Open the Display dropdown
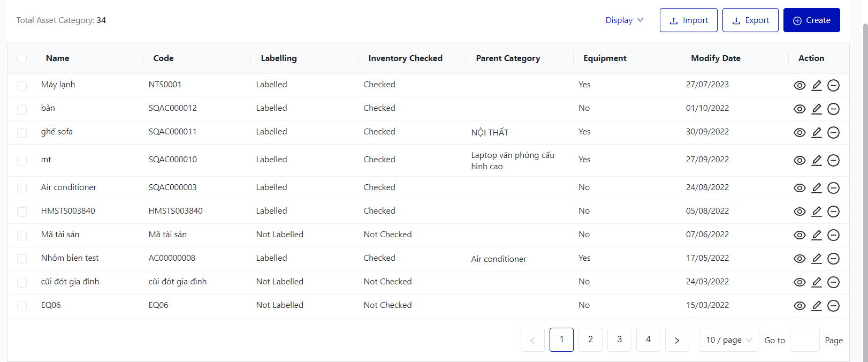 624,20
